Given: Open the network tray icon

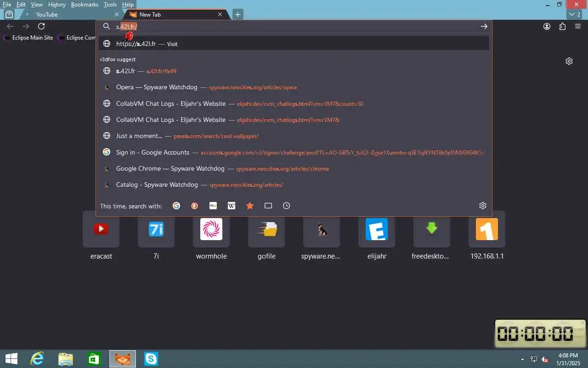Looking at the screenshot, I should click(534, 359).
